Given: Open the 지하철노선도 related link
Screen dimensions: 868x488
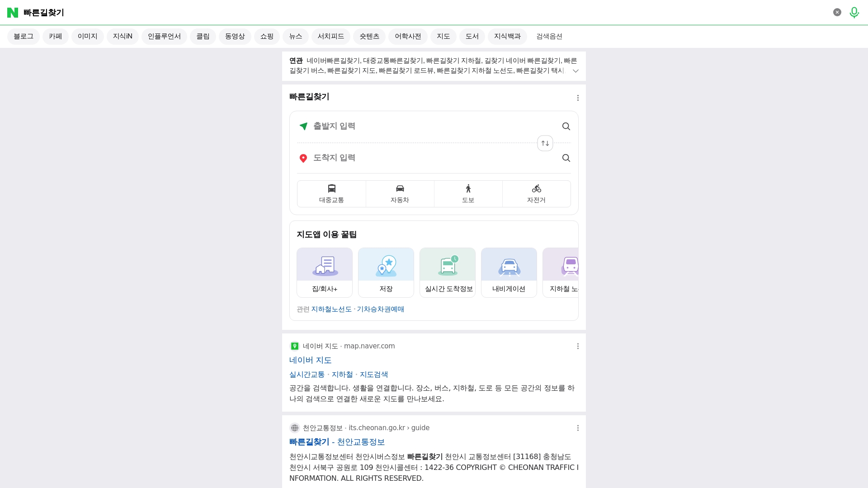Looking at the screenshot, I should click(x=331, y=310).
